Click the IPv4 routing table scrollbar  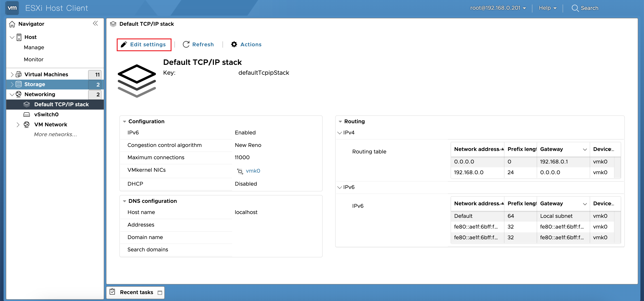pyautogui.click(x=617, y=167)
